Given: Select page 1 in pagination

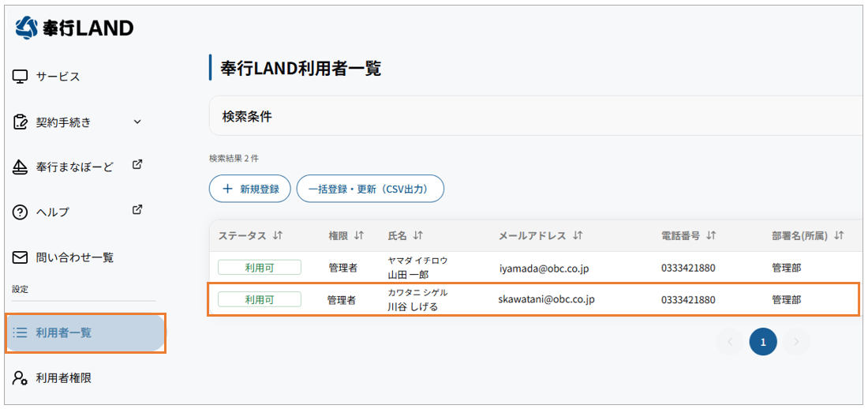Looking at the screenshot, I should pyautogui.click(x=763, y=342).
